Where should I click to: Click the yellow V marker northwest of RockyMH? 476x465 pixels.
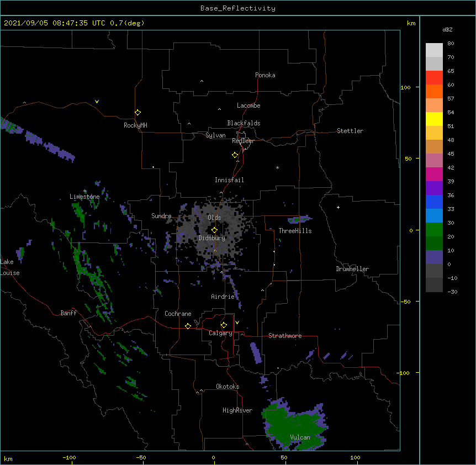pos(97,102)
